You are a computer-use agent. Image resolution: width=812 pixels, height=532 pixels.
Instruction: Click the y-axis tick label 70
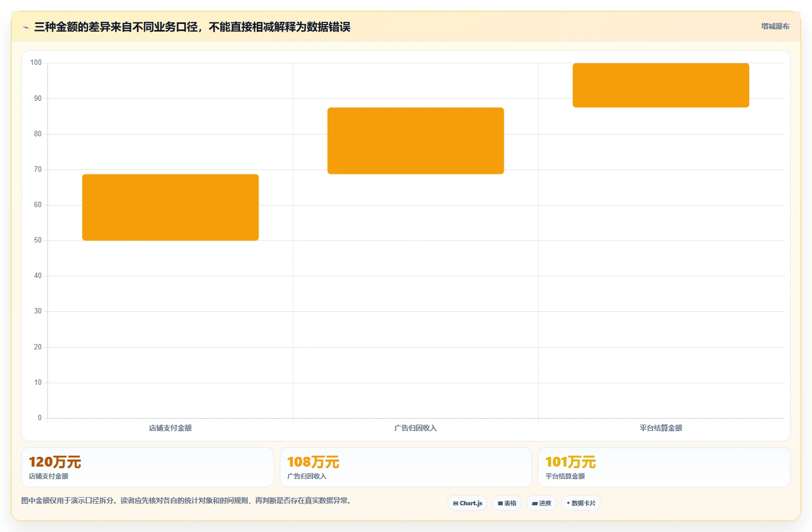coord(38,170)
